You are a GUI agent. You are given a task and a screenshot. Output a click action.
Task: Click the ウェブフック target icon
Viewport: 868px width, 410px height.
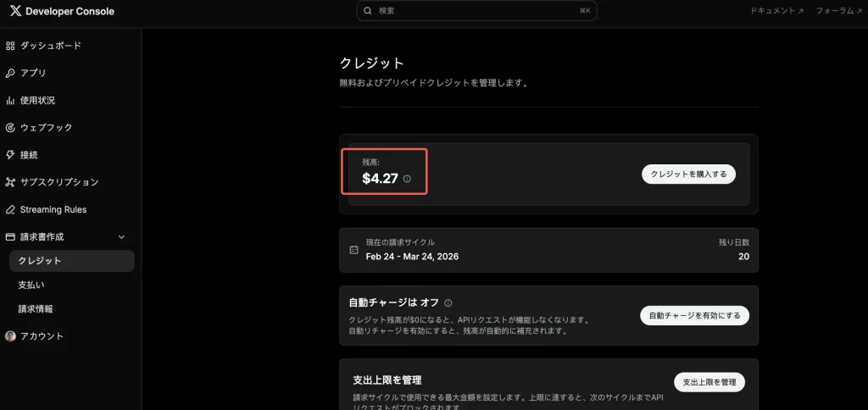pyautogui.click(x=10, y=128)
